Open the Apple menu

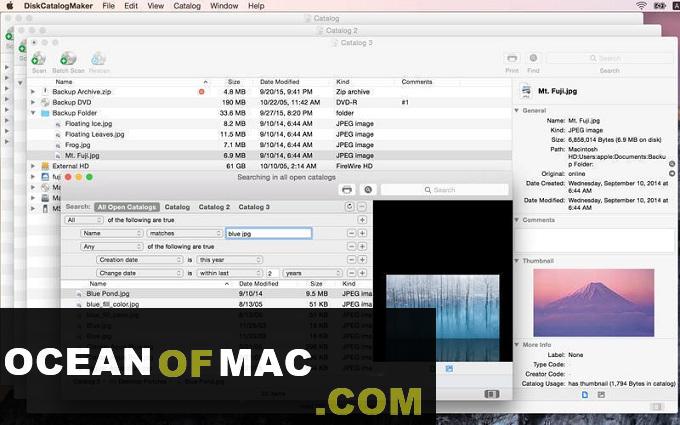click(x=10, y=6)
